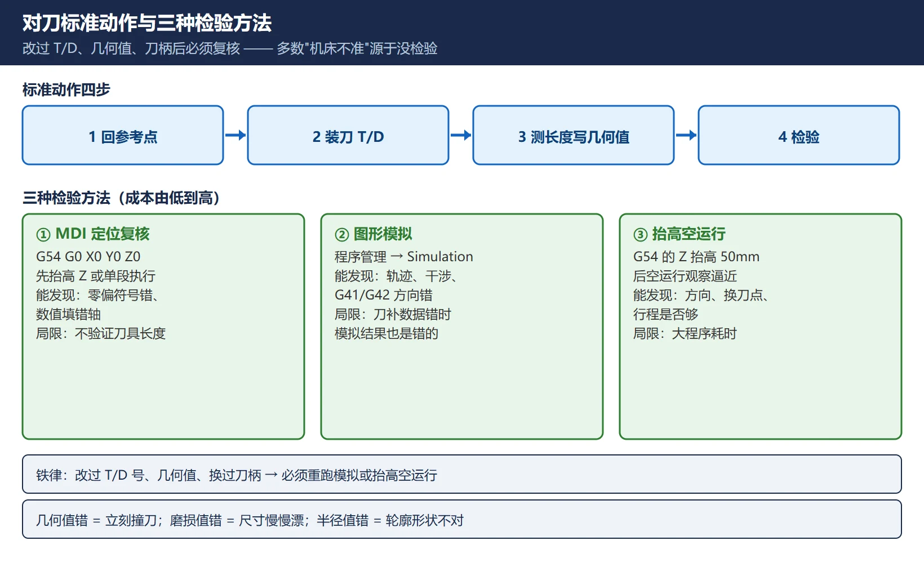Click the line 局限：不验证刀具长度
Viewport: 924px width, 563px height.
[x=101, y=333]
